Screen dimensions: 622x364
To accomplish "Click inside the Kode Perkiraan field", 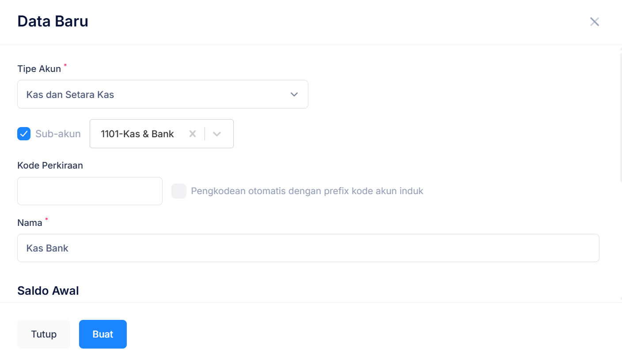I will tap(90, 191).
